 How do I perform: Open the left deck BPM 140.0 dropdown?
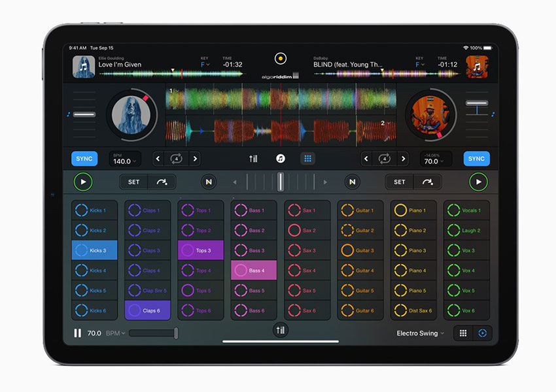tap(125, 161)
